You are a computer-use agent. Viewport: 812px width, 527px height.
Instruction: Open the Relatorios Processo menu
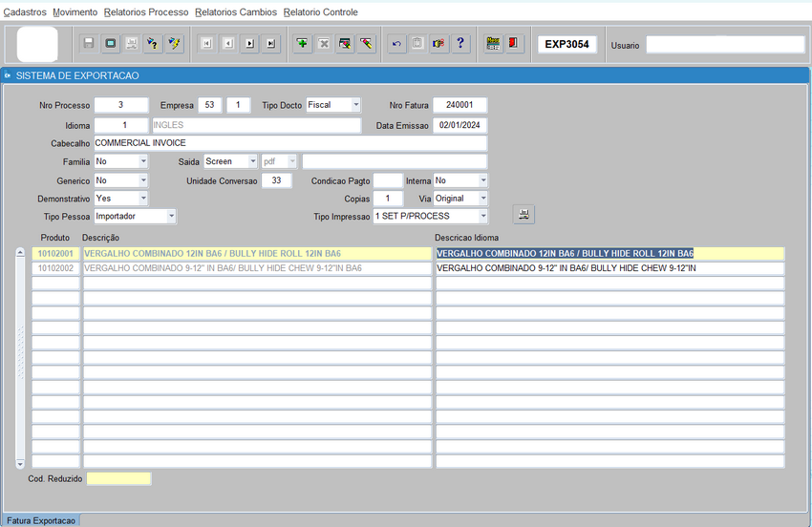pyautogui.click(x=146, y=11)
